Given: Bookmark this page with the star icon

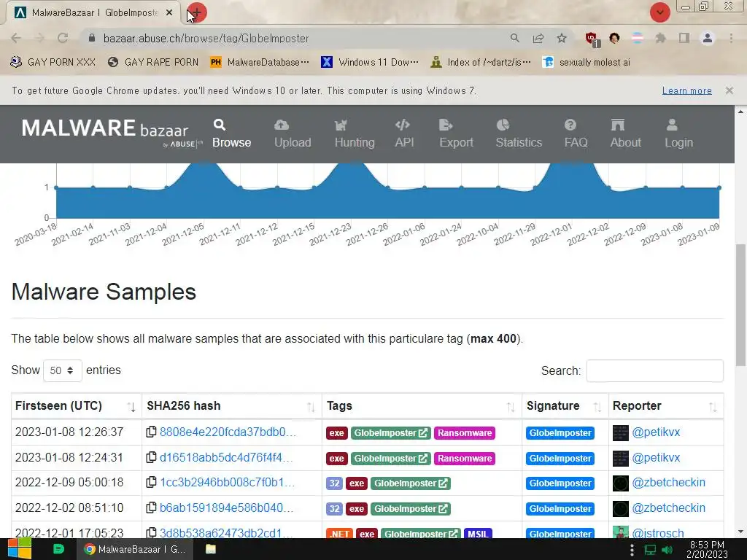Looking at the screenshot, I should (562, 38).
